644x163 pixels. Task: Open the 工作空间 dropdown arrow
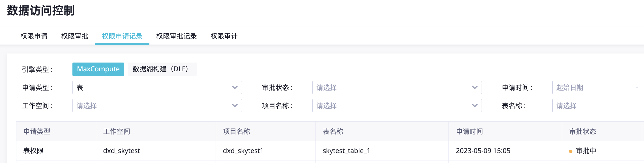coord(235,106)
